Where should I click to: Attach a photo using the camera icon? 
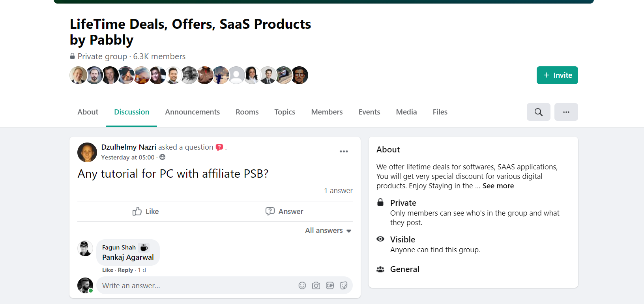[316, 285]
